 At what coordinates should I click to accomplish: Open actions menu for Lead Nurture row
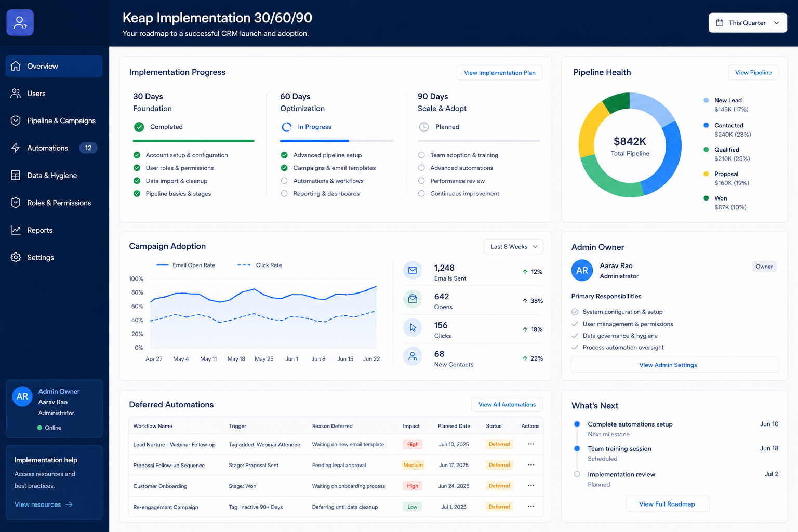pos(531,444)
